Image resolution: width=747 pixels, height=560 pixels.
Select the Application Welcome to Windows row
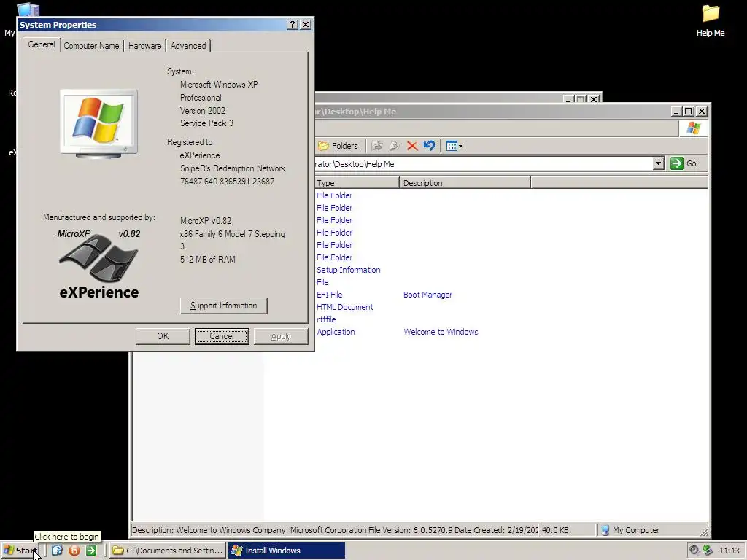(x=398, y=332)
